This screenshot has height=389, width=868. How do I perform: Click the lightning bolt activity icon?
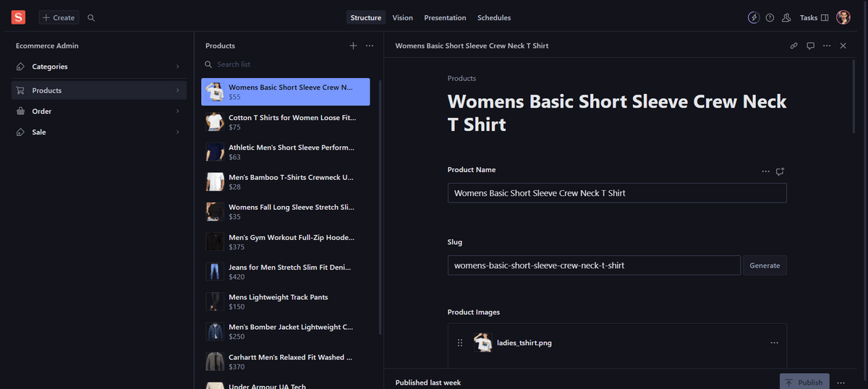pos(754,17)
